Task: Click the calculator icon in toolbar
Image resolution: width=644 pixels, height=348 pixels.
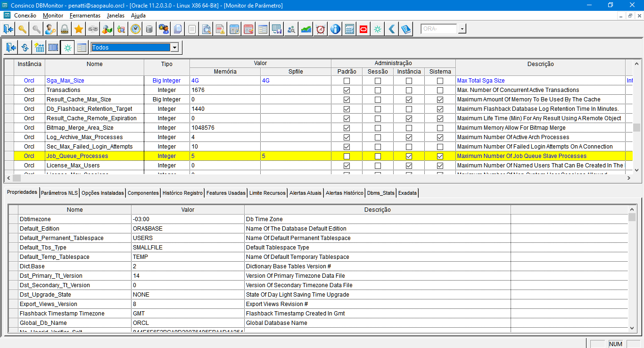Action: 349,29
